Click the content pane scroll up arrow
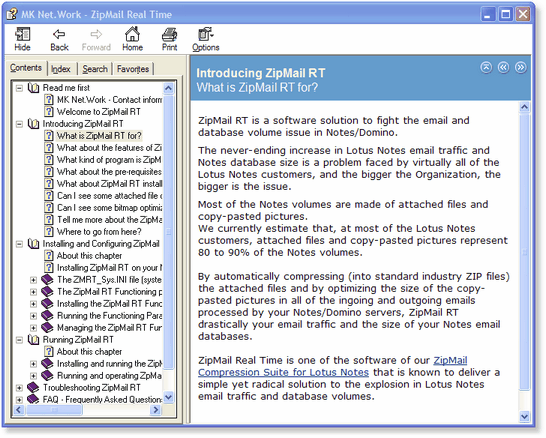Image resolution: width=546 pixels, height=438 pixels. tap(524, 107)
